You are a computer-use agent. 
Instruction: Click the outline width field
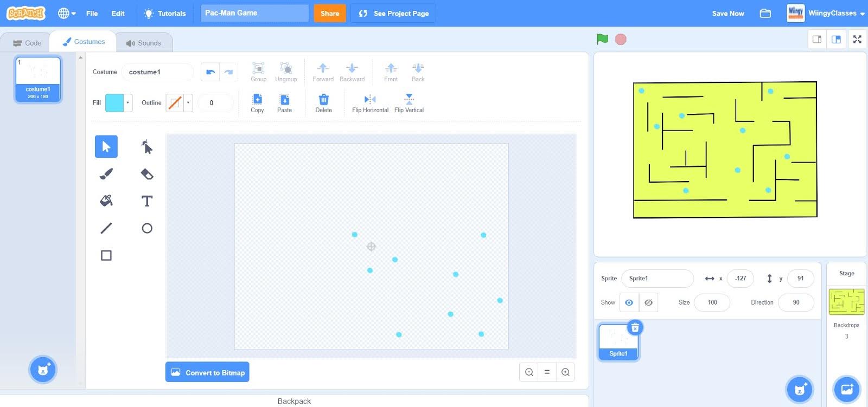pyautogui.click(x=215, y=102)
